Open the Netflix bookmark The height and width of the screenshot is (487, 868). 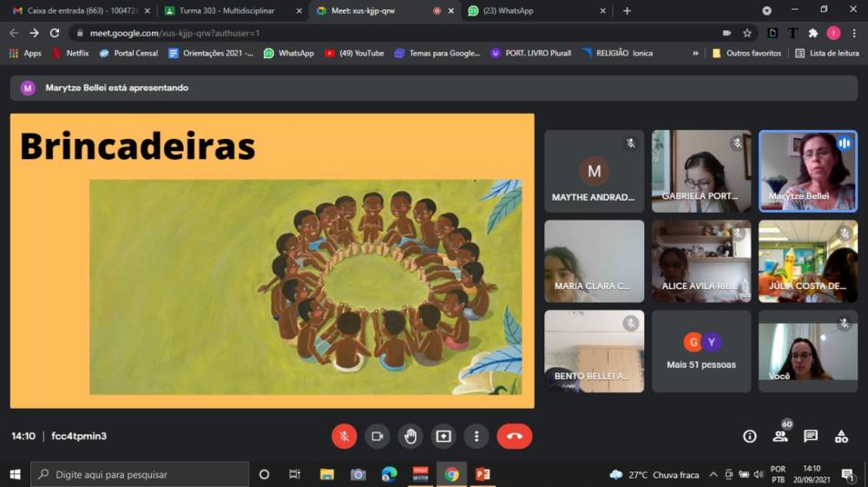70,53
